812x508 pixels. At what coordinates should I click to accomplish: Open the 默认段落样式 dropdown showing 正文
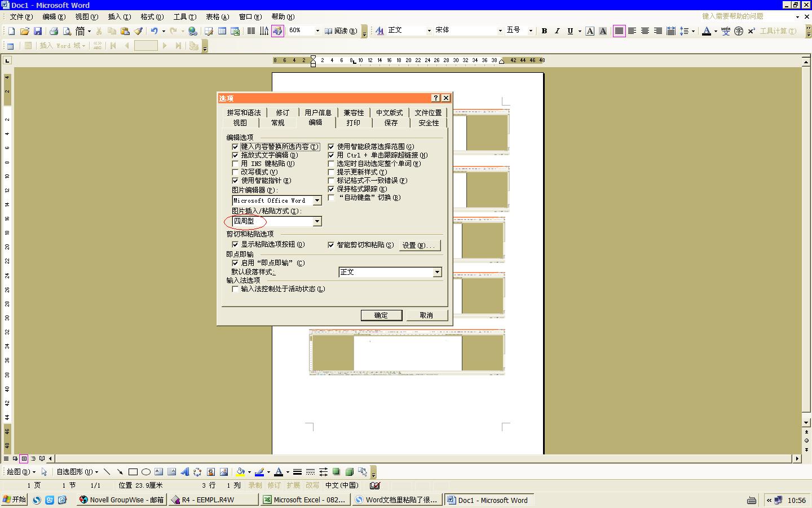pyautogui.click(x=437, y=272)
